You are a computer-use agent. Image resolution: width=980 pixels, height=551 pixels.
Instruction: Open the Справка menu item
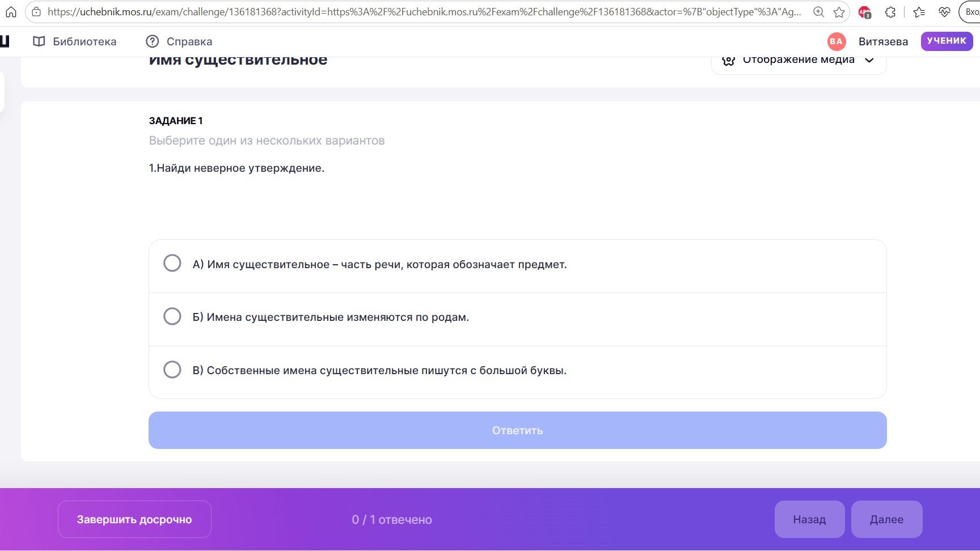click(x=179, y=41)
